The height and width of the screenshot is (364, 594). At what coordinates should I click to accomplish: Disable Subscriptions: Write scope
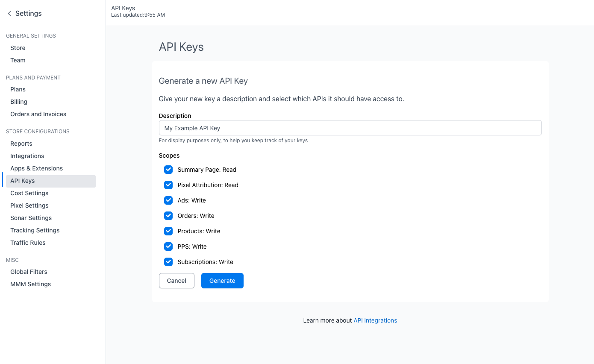(x=168, y=262)
